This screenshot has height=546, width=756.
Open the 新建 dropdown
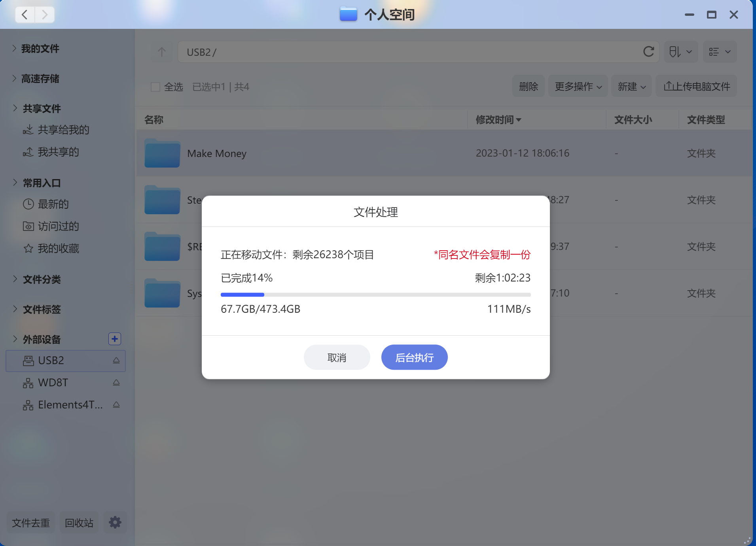tap(631, 86)
